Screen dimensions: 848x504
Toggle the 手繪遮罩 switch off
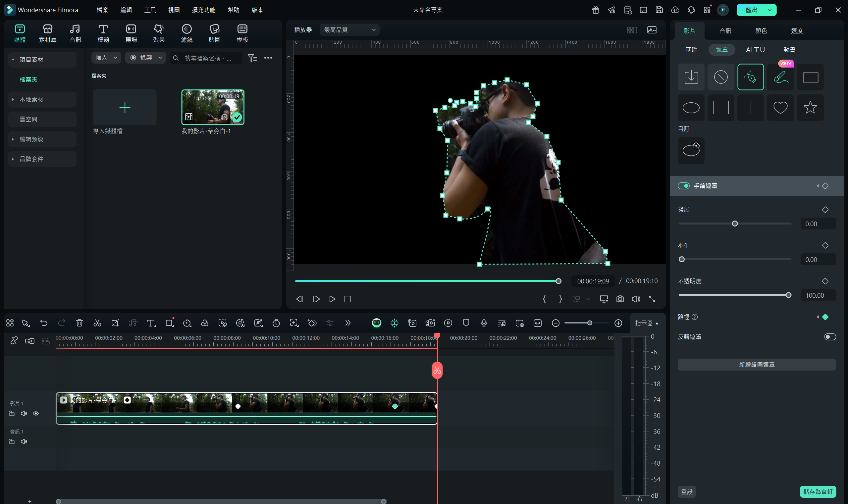pos(683,186)
